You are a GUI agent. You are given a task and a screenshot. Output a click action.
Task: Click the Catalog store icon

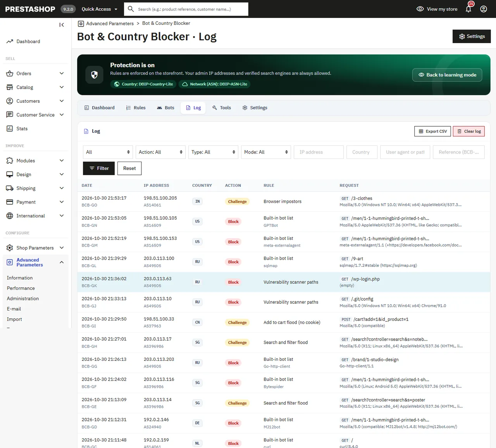(x=10, y=87)
